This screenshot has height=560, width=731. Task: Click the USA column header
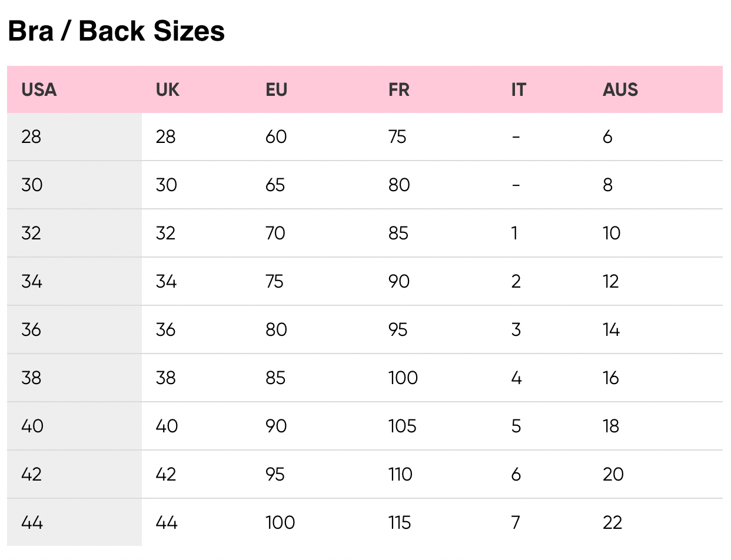39,90
